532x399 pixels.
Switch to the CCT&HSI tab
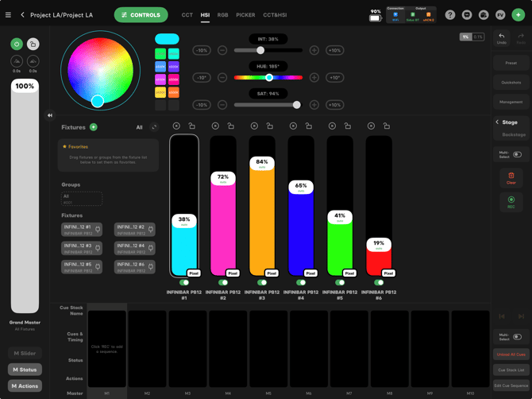point(275,15)
